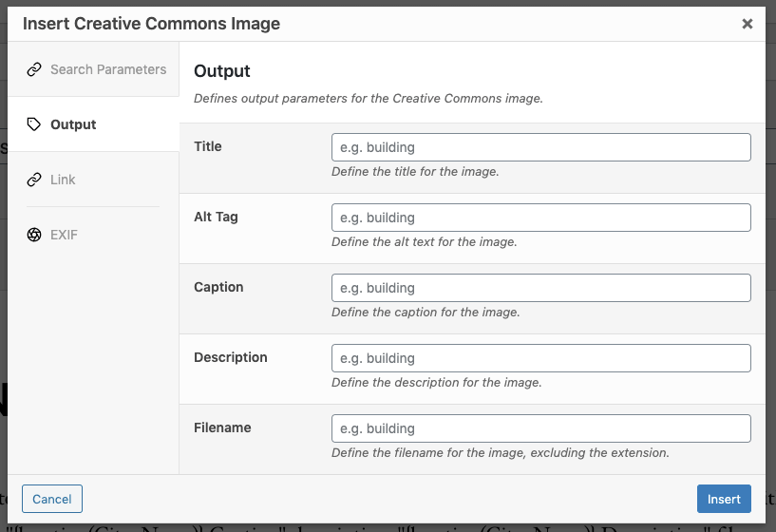Click the aperture icon beside EXIF
This screenshot has width=776, height=532.
34,235
